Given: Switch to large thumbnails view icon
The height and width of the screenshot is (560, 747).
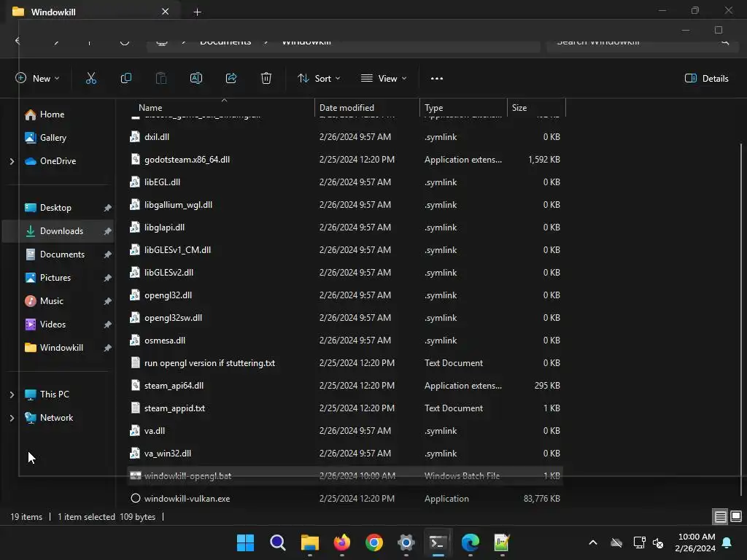Looking at the screenshot, I should pos(736,517).
